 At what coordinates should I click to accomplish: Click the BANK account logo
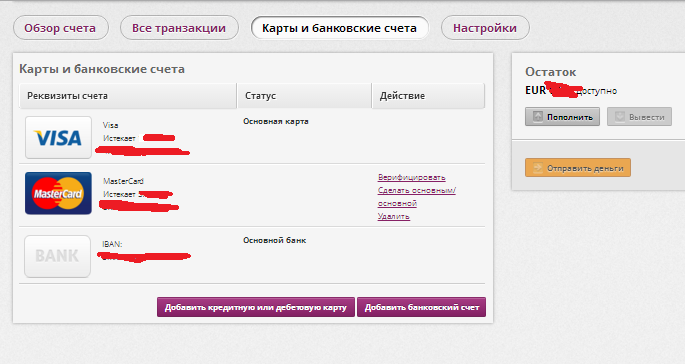coord(57,257)
